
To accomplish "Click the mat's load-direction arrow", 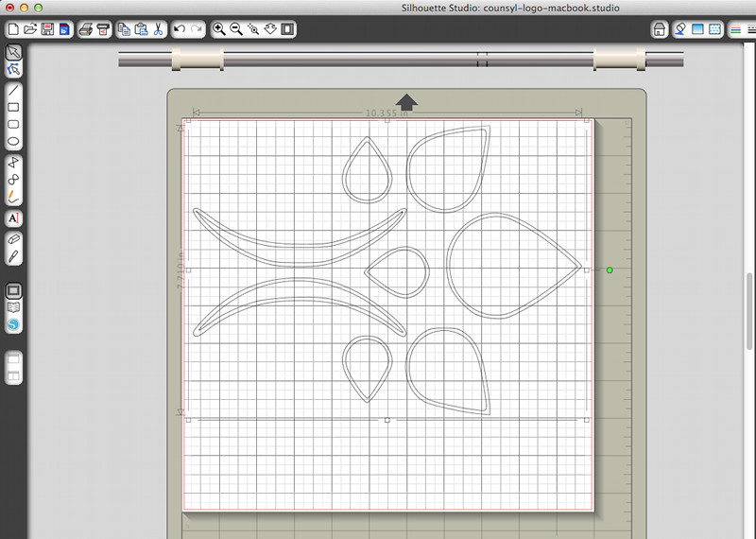I will click(406, 102).
